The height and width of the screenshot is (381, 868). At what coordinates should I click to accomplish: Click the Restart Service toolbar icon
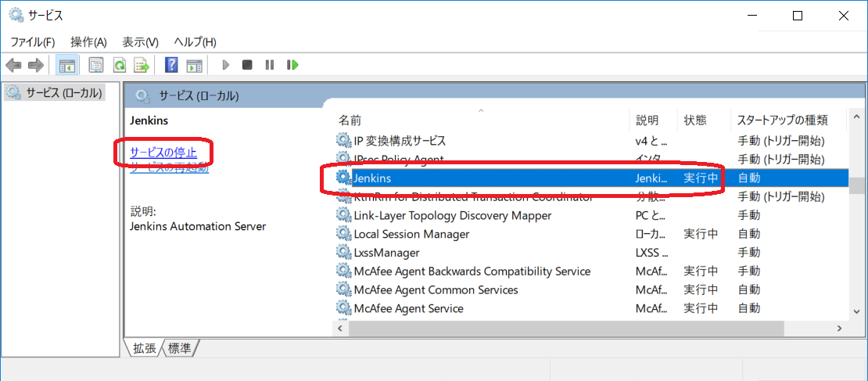pos(292,66)
